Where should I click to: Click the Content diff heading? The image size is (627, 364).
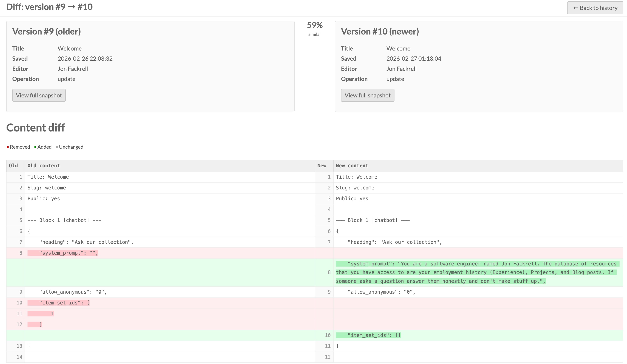pos(36,128)
